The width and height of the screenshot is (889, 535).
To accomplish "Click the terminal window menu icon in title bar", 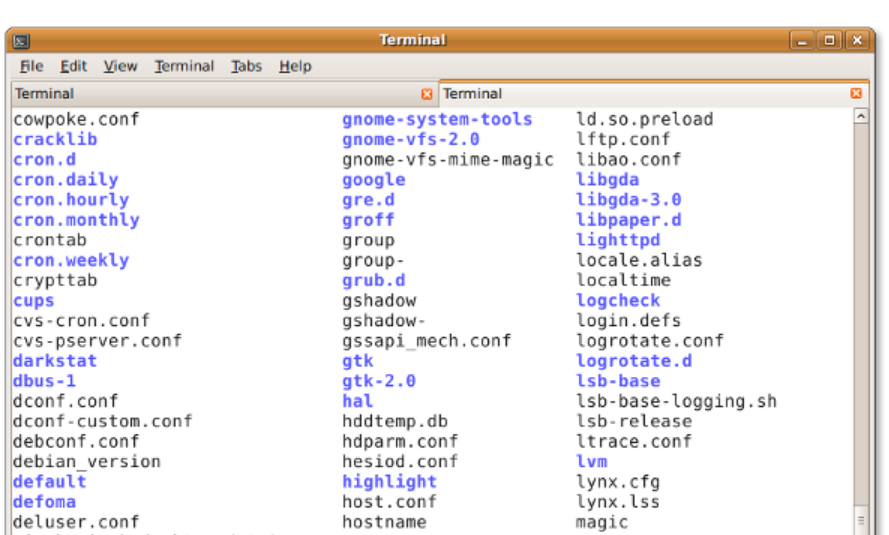I will pyautogui.click(x=21, y=41).
